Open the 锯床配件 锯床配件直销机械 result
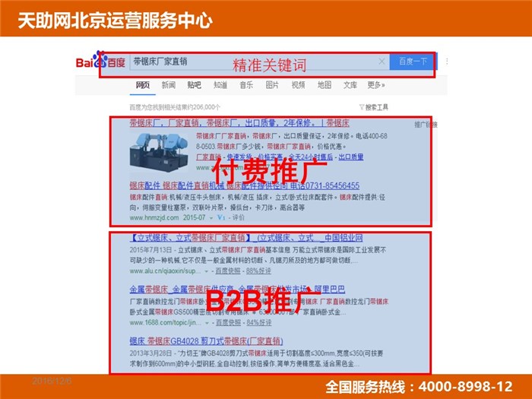Screen dimensions: 532x399 pos(244,185)
